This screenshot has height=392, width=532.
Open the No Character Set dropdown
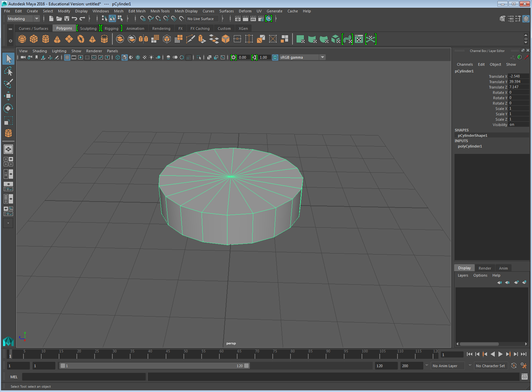(491, 366)
